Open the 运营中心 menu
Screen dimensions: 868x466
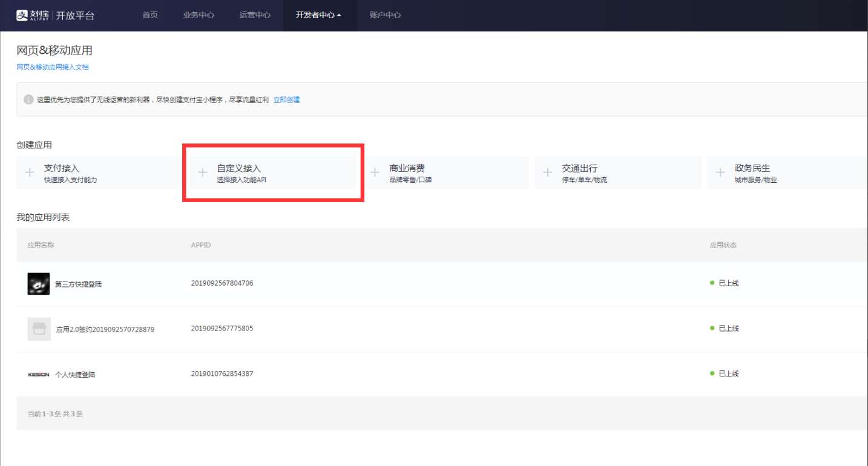255,15
